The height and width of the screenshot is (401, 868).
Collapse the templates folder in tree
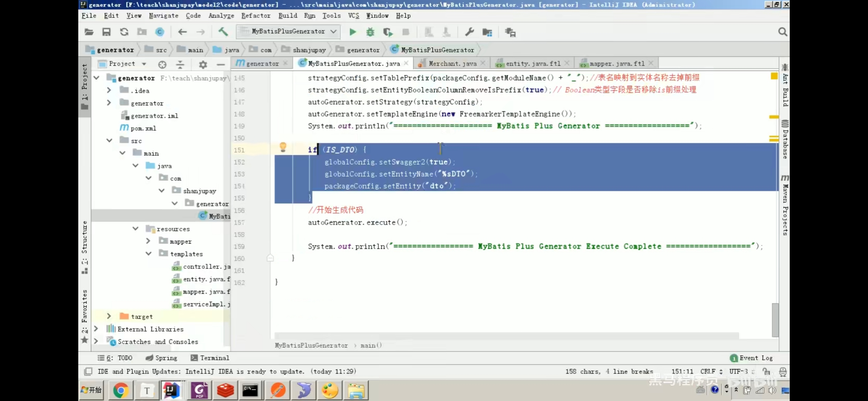[148, 254]
